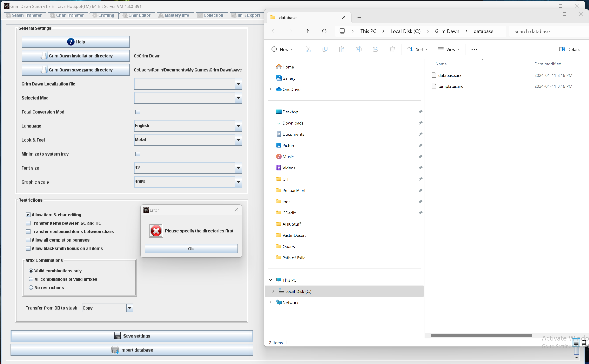Open the Mastery Info tab
The image size is (589, 364).
point(174,15)
